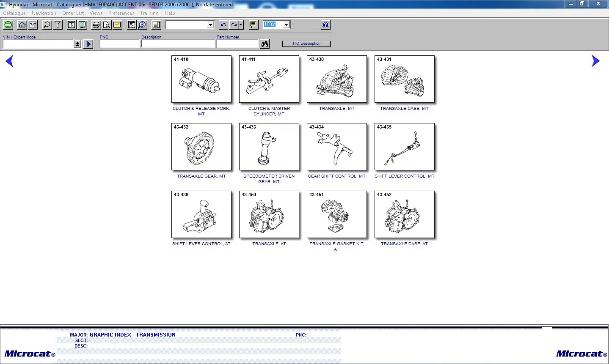
Task: Open thumbnail 43-434 Gear Shift Control, MT
Action: coord(337,147)
